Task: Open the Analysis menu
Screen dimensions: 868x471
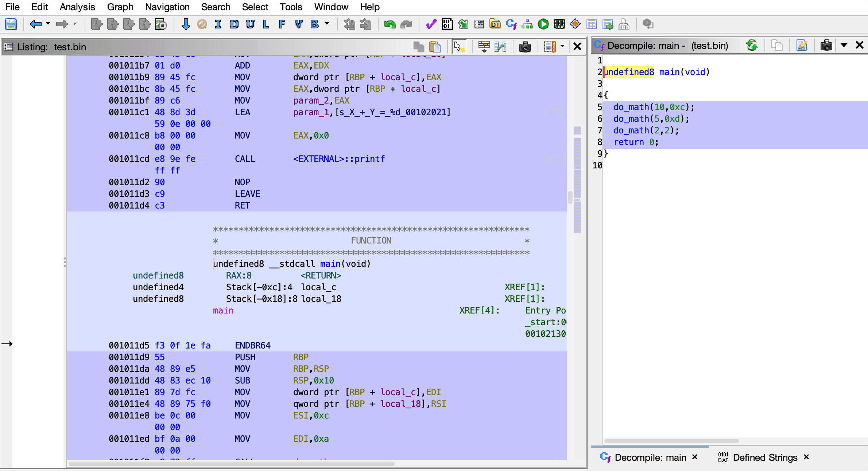Action: 77,7
